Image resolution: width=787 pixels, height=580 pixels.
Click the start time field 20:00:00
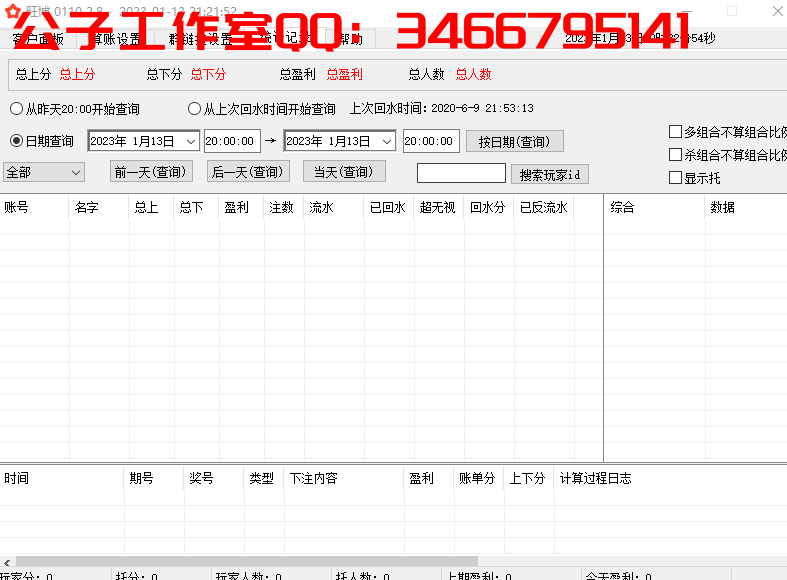click(232, 141)
